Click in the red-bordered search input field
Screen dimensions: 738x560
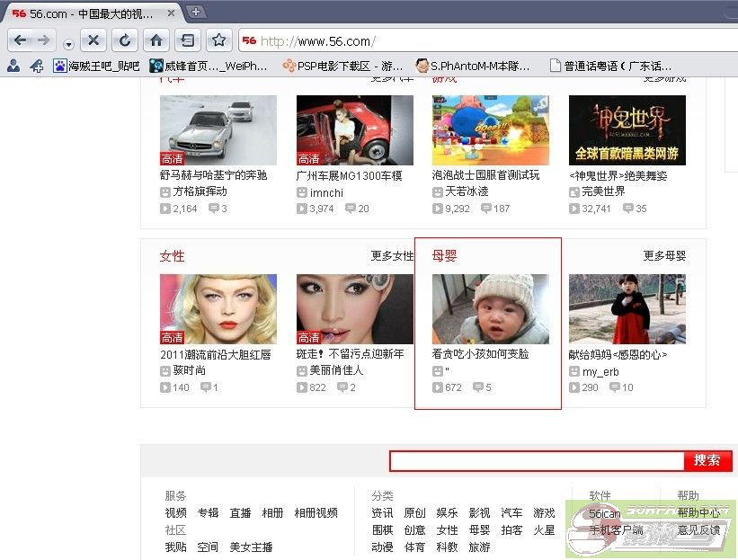point(537,461)
